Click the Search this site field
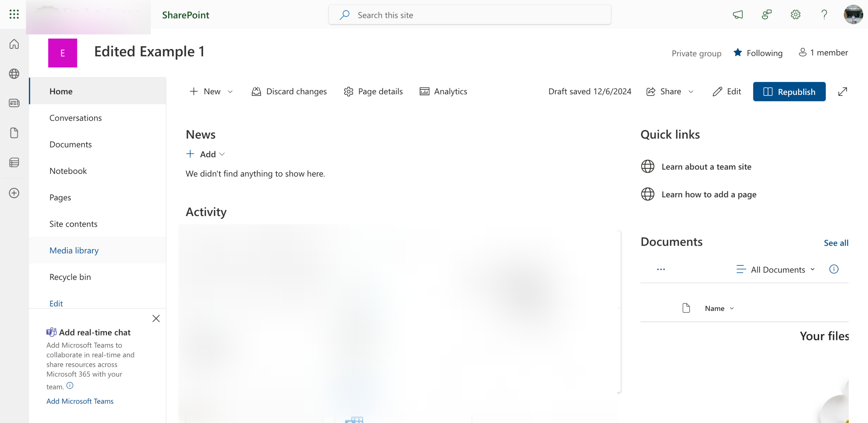This screenshot has height=423, width=868. pos(470,15)
